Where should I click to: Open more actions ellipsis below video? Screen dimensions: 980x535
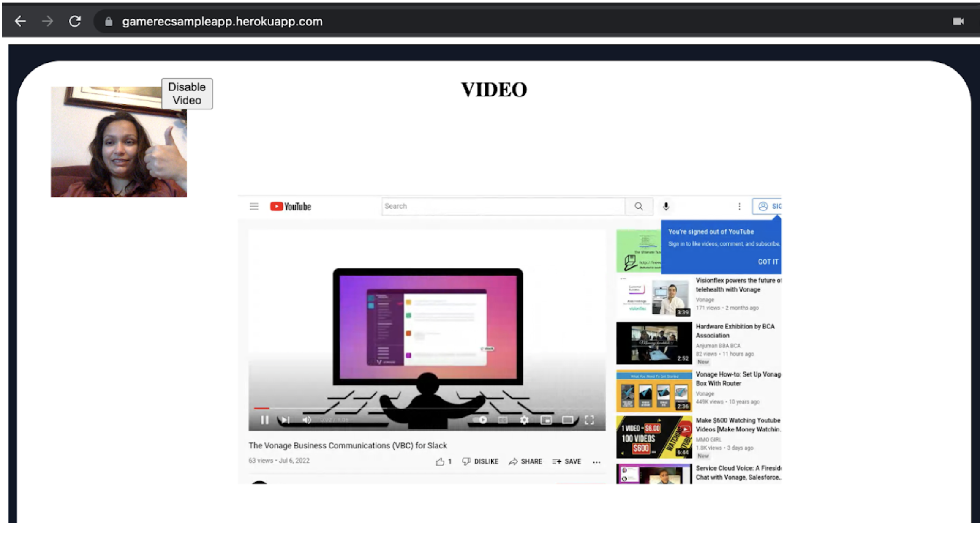596,462
